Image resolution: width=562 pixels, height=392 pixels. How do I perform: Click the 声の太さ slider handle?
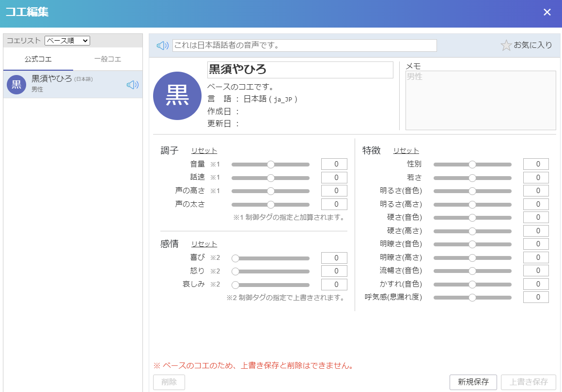(x=271, y=205)
